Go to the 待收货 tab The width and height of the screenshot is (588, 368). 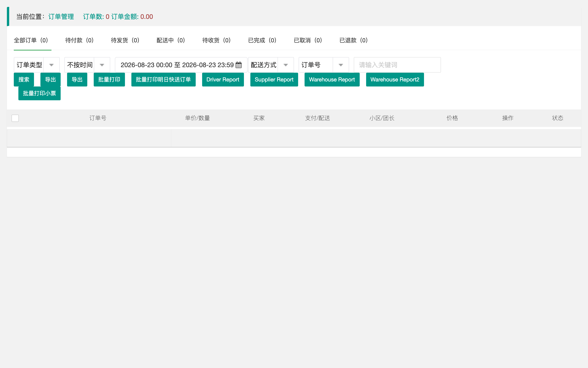[x=217, y=40]
